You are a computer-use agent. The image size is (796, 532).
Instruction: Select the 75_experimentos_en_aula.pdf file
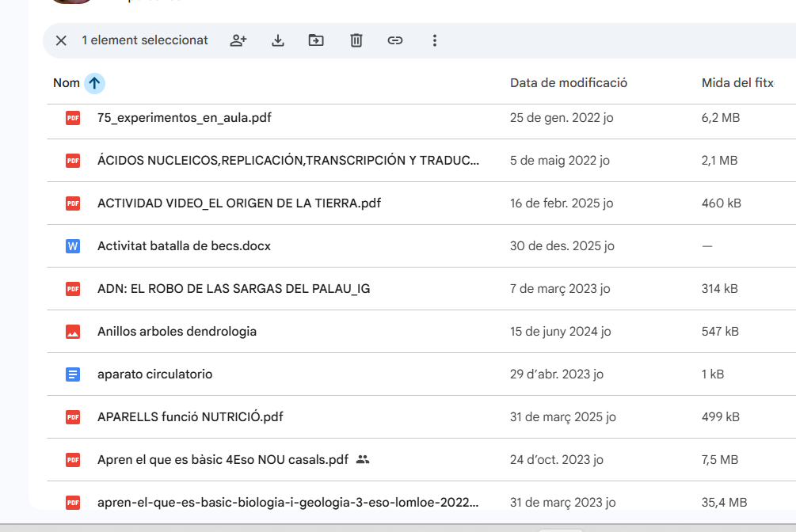(x=185, y=118)
